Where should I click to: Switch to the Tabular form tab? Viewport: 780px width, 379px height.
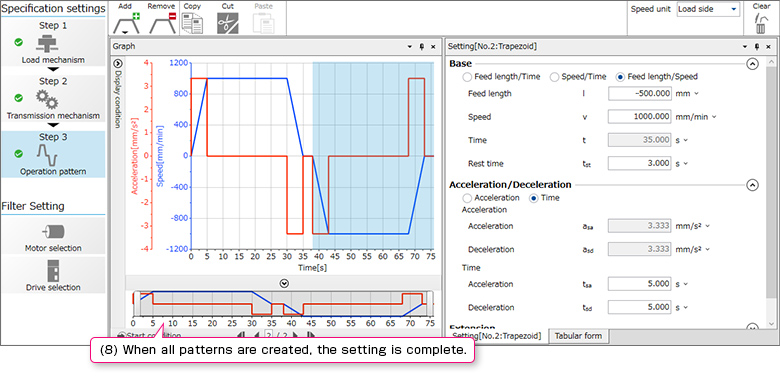579,336
